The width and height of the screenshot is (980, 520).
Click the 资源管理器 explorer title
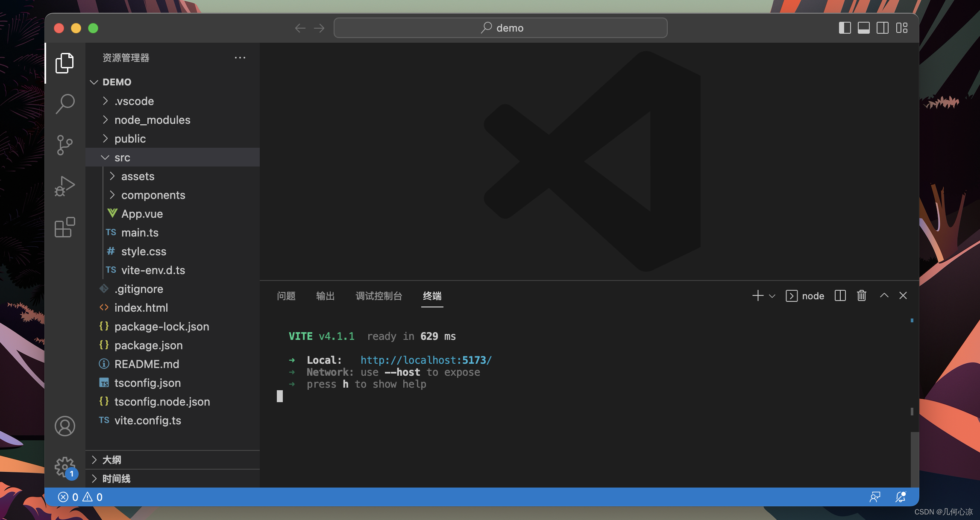[x=126, y=58]
